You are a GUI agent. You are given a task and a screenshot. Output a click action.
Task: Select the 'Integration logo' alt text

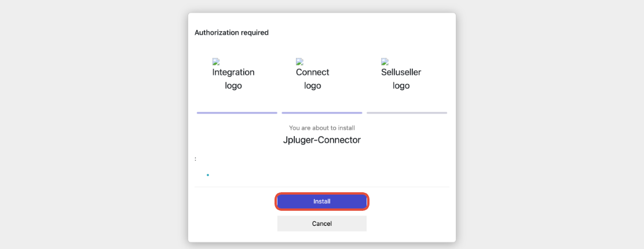[233, 79]
